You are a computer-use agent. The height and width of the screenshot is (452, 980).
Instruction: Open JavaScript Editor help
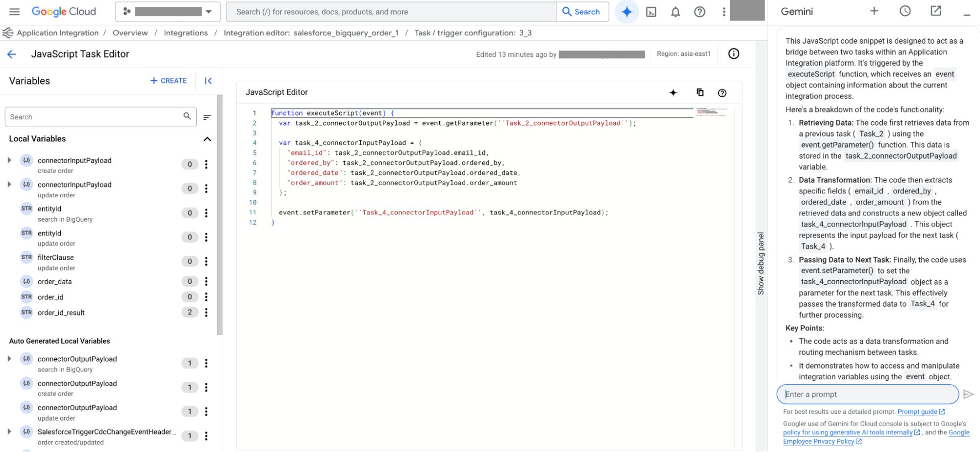tap(722, 92)
